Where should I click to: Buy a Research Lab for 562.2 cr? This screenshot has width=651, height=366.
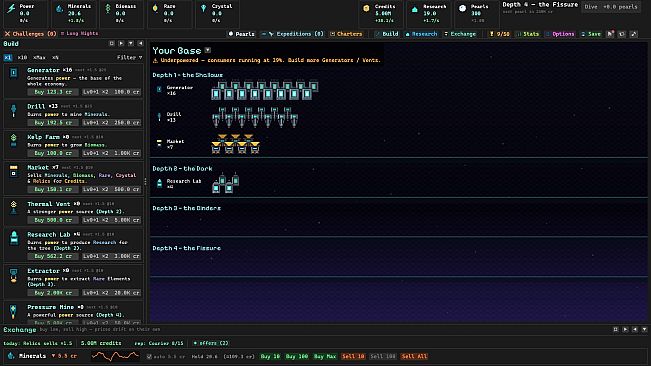pos(53,256)
